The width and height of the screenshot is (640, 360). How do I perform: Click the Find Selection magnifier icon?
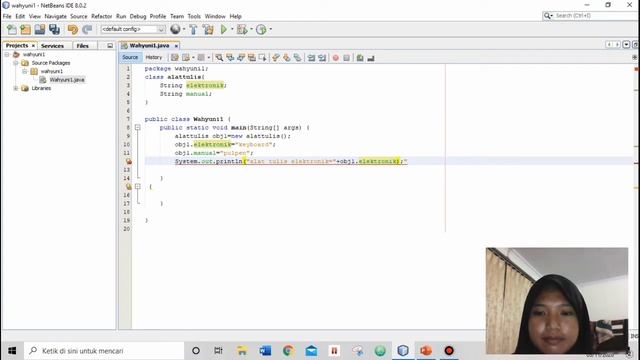tap(219, 58)
